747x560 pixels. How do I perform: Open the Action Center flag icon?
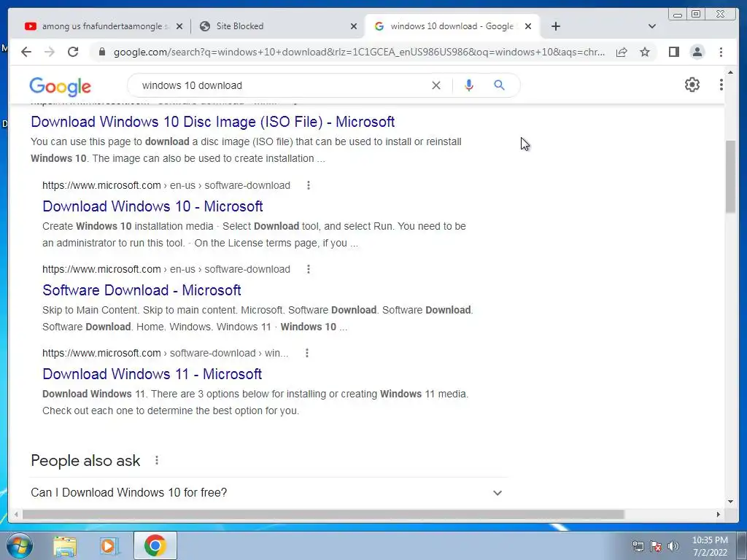[656, 546]
